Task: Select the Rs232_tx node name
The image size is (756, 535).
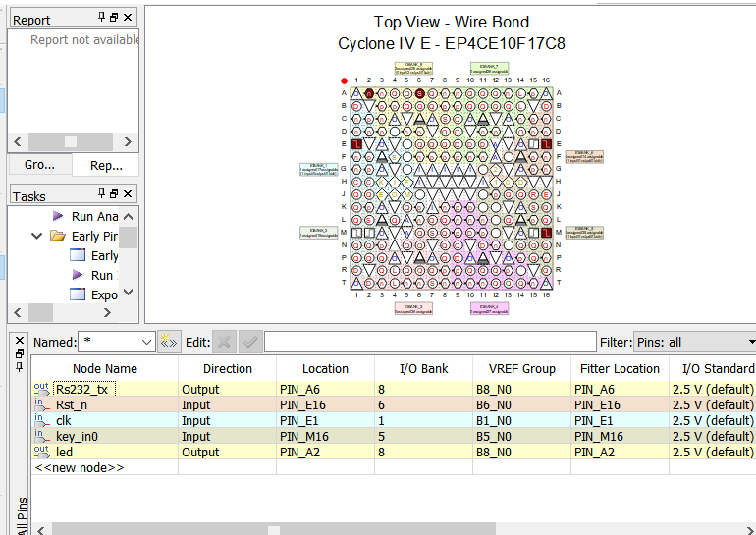Action: (81, 389)
